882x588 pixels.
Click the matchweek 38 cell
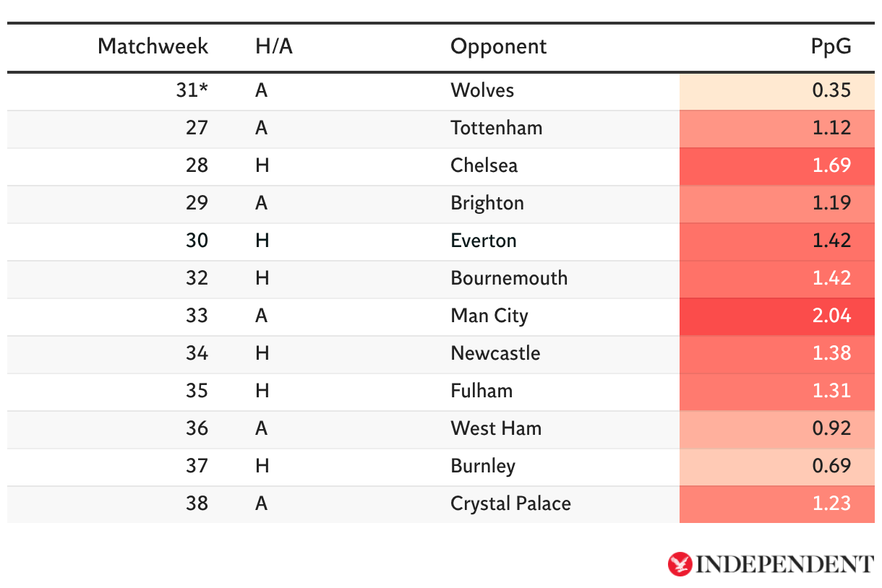197,503
